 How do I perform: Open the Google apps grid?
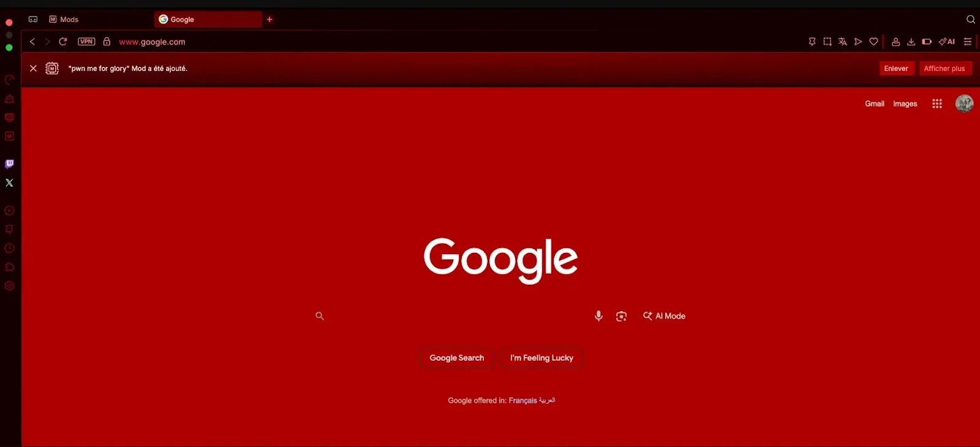click(937, 103)
